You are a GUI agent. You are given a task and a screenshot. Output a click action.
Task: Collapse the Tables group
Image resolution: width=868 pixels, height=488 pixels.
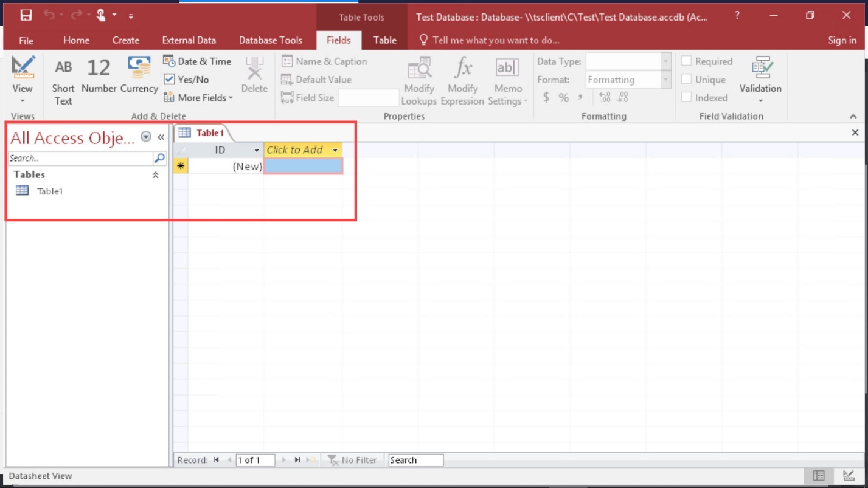tap(155, 175)
